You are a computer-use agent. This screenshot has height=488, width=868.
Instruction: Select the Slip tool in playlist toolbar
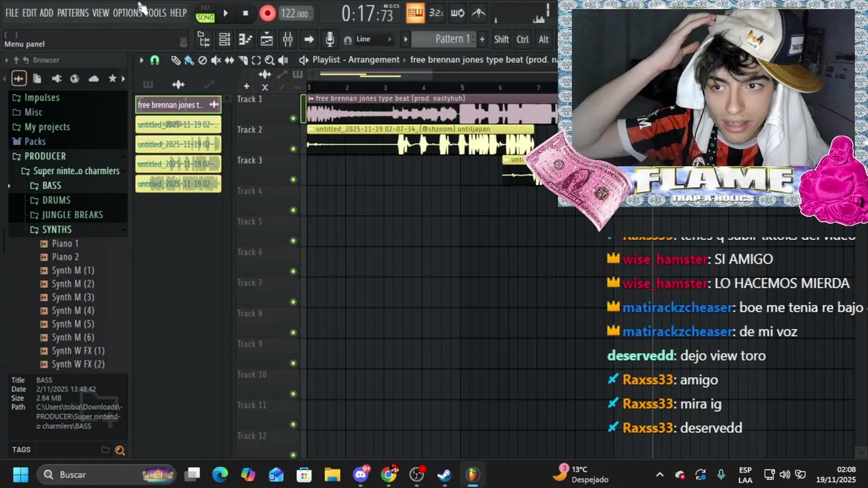point(229,60)
